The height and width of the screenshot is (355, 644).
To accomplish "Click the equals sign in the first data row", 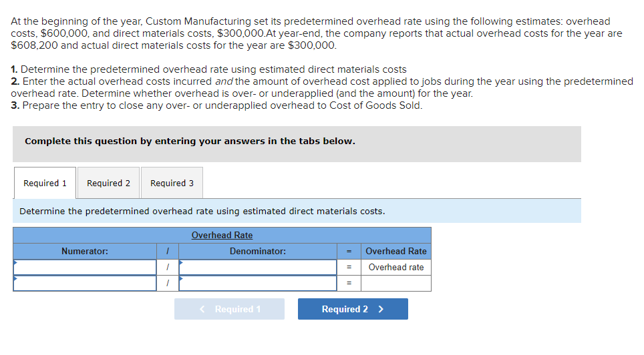I will (349, 267).
